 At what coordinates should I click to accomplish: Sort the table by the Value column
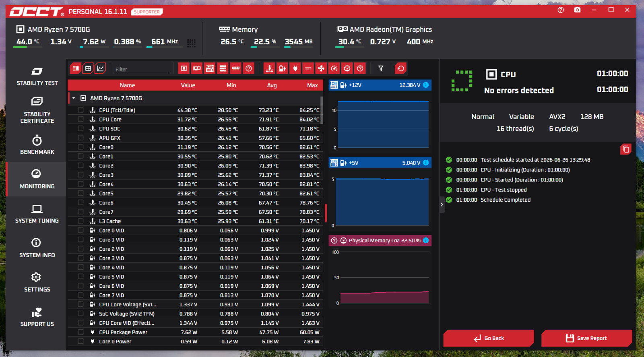[x=188, y=85]
